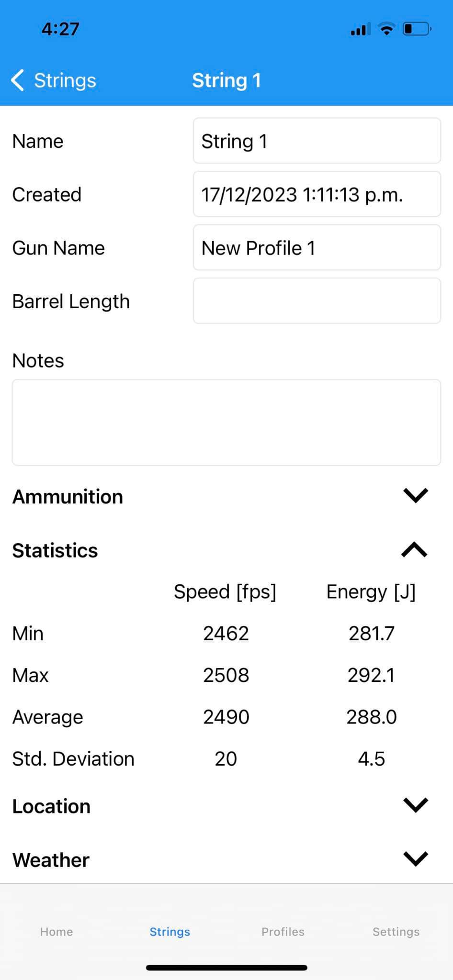Expand the Location section arrow

415,805
